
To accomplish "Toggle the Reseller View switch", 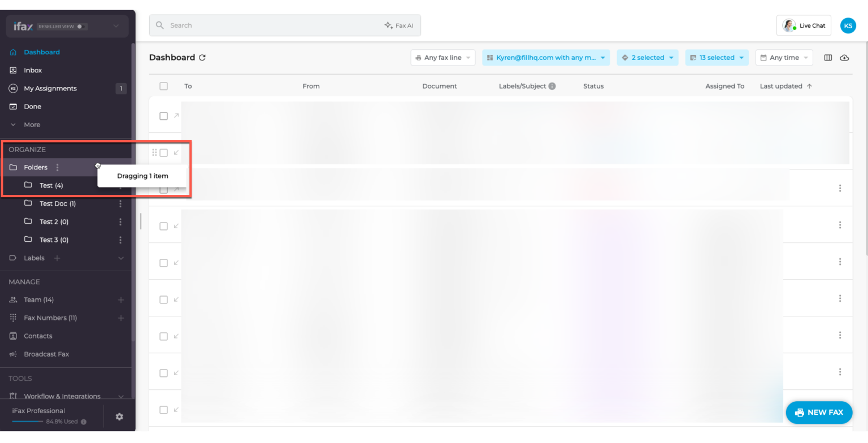I will [x=81, y=27].
